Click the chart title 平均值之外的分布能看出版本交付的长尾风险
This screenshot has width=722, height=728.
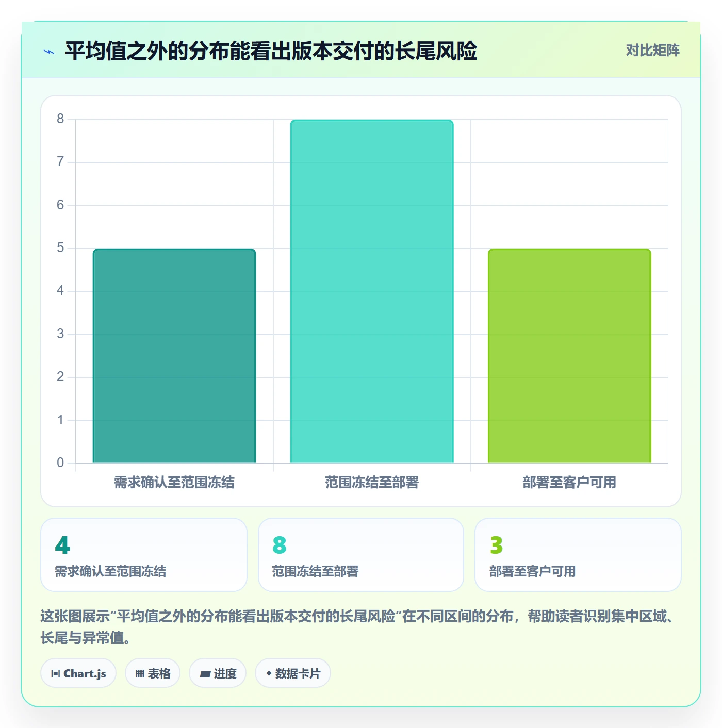click(271, 51)
